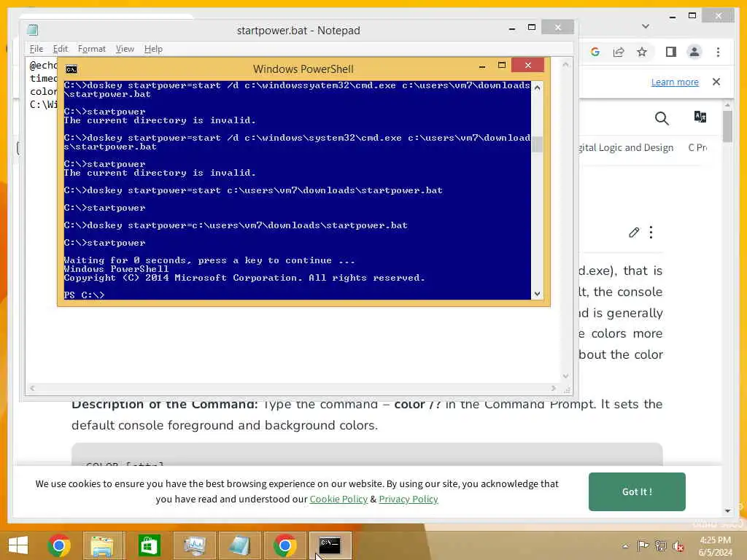This screenshot has height=560, width=747.
Task: Open the View menu in Notepad
Action: (x=125, y=49)
